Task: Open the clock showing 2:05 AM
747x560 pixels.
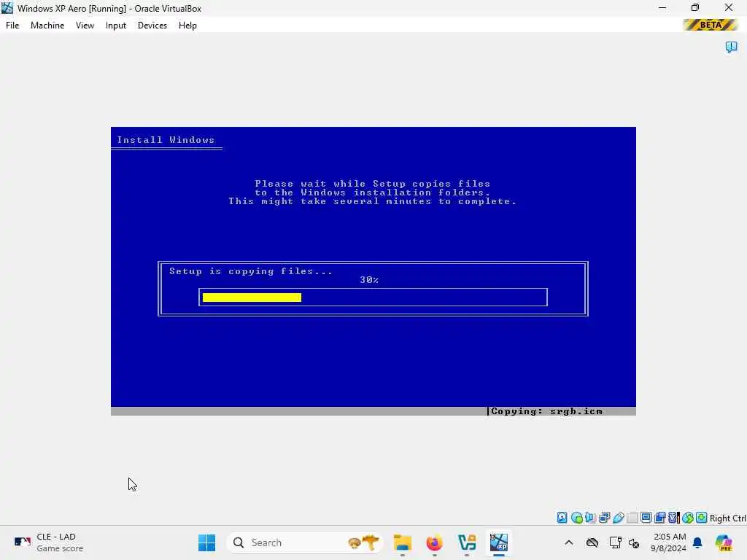Action: point(669,542)
